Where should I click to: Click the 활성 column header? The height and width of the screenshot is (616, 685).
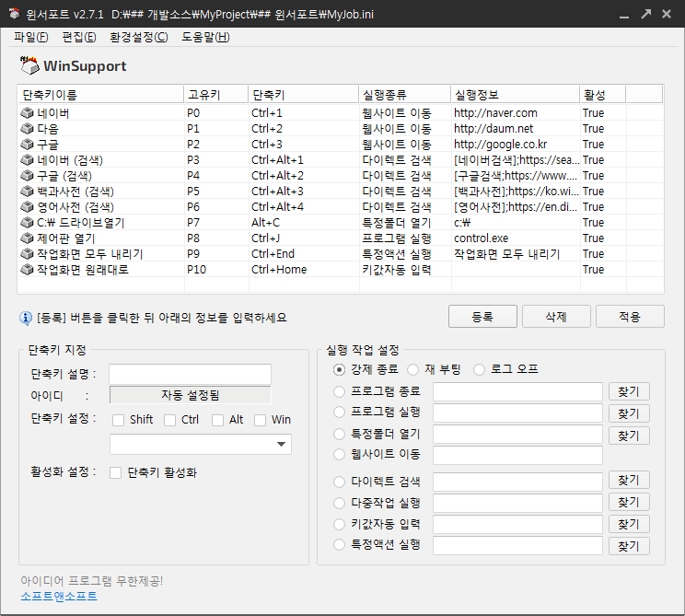(603, 94)
